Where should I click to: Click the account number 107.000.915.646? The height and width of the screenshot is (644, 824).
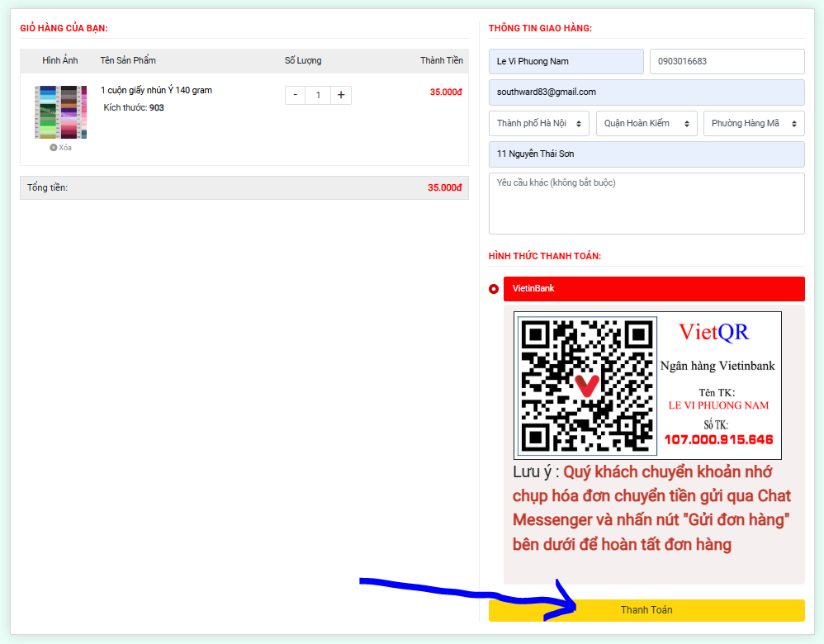[x=718, y=439]
